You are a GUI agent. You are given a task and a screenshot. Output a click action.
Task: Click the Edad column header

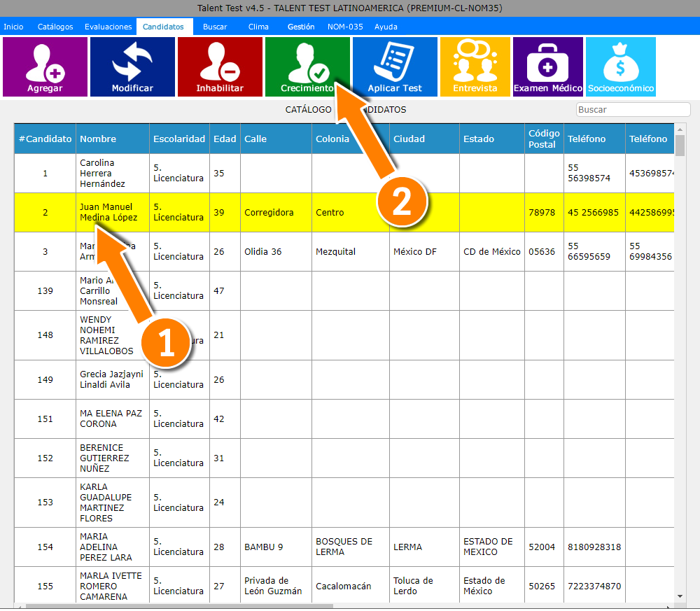(x=225, y=139)
